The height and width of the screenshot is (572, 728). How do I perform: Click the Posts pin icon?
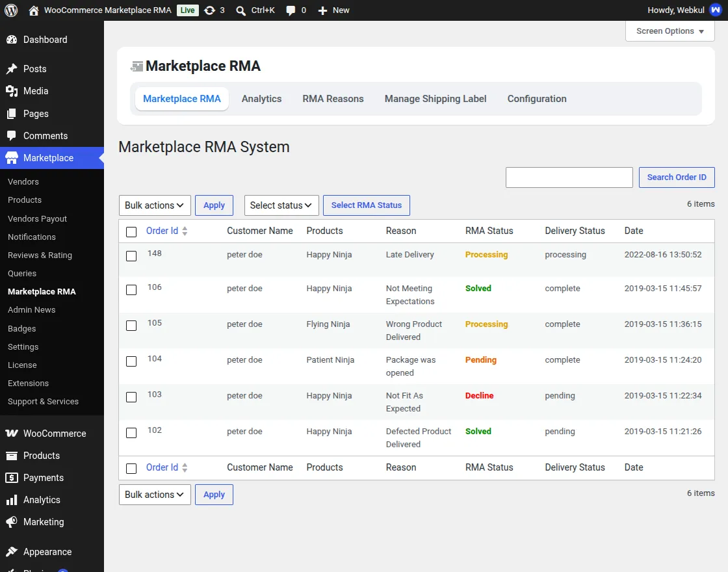coord(12,69)
